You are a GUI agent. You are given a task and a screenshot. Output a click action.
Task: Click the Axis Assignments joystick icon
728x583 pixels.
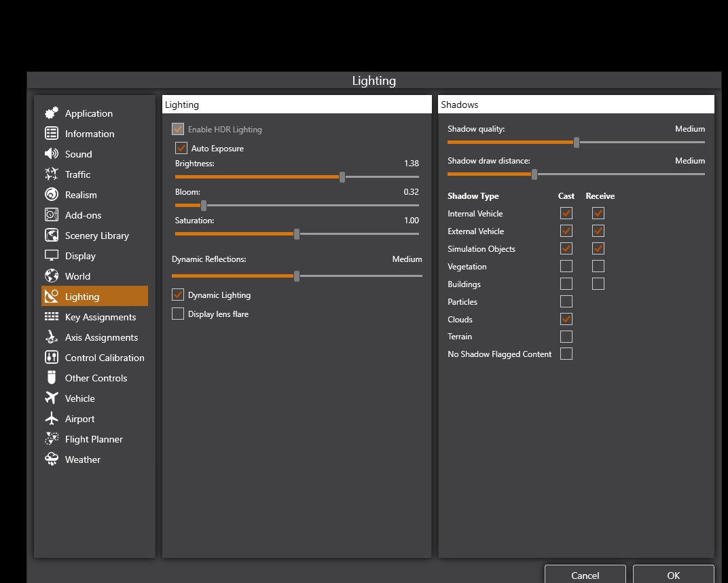(x=52, y=337)
